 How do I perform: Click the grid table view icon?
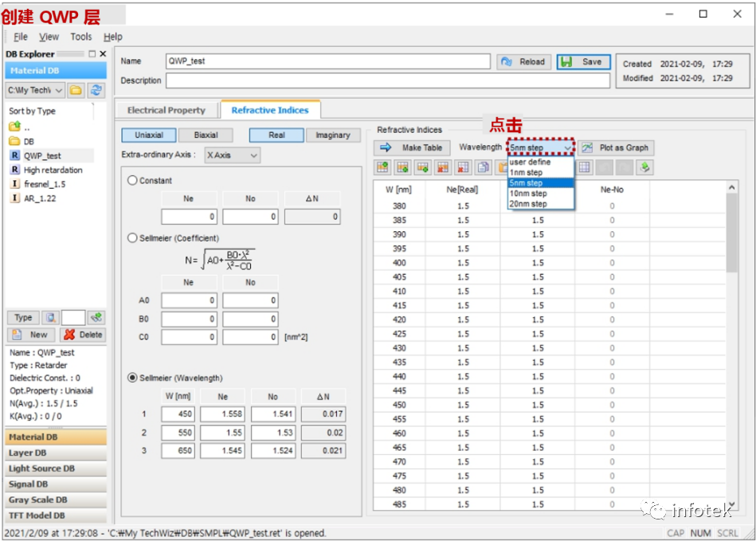[x=585, y=167]
